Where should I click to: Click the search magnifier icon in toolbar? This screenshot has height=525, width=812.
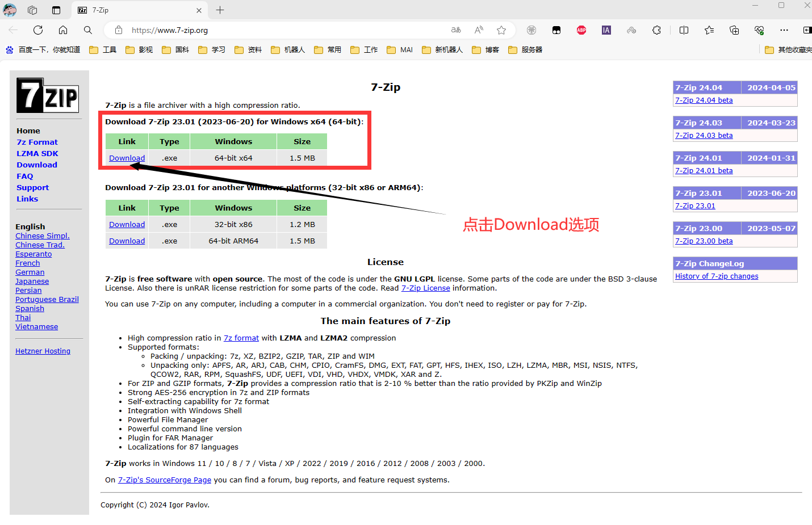point(87,30)
